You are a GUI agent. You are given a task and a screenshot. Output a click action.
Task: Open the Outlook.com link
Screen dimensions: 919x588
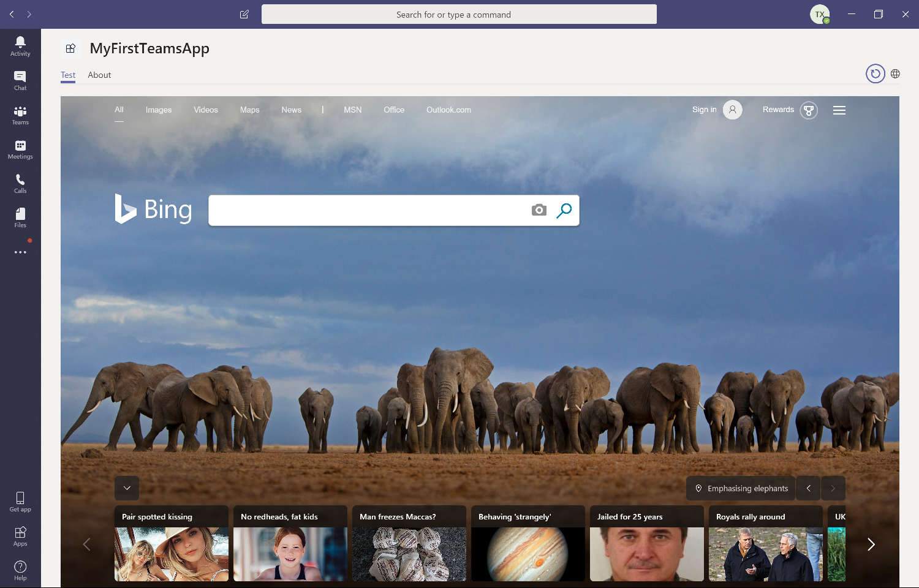[449, 110]
